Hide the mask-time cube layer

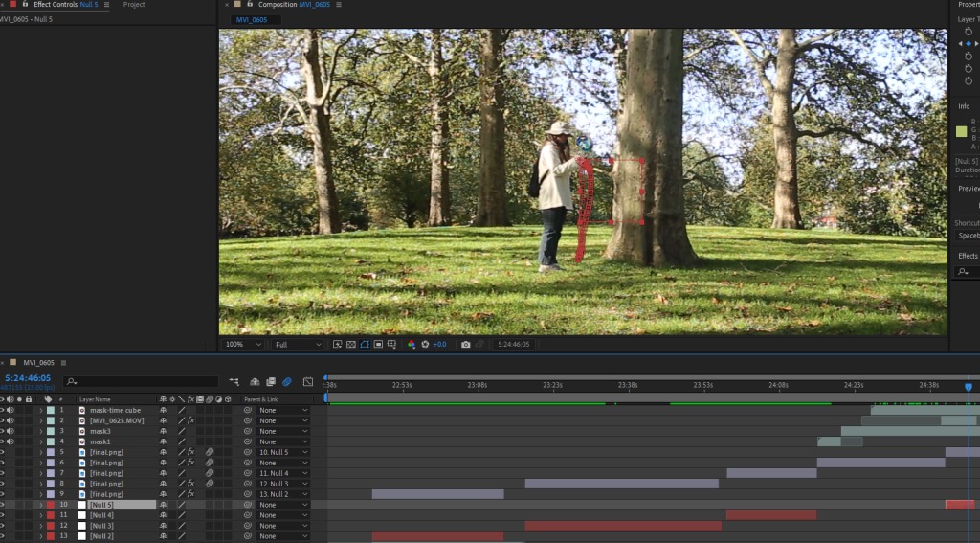[2, 411]
